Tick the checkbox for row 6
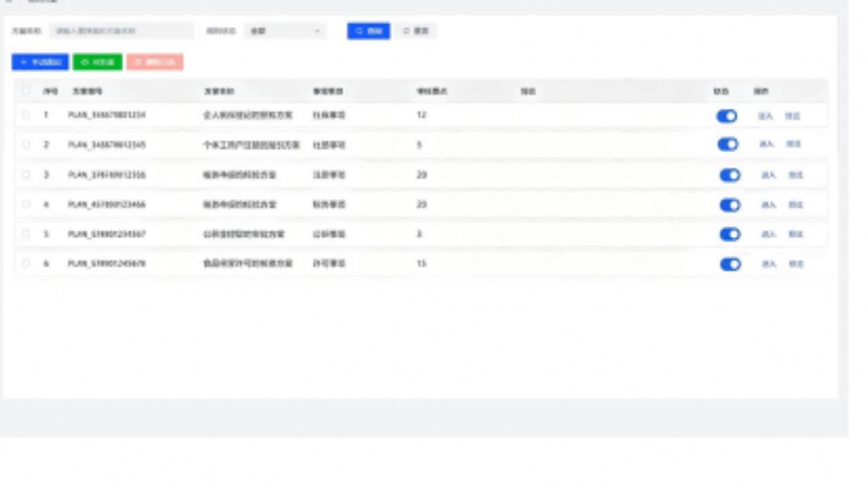This screenshot has width=868, height=489. click(26, 263)
